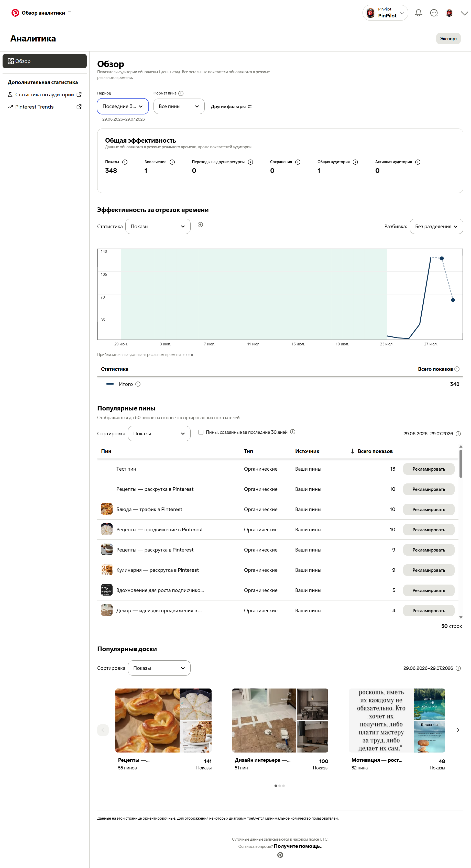This screenshot has width=471, height=868.
Task: Open pin Рецепты — продвижение в Pinterest
Action: (159, 530)
